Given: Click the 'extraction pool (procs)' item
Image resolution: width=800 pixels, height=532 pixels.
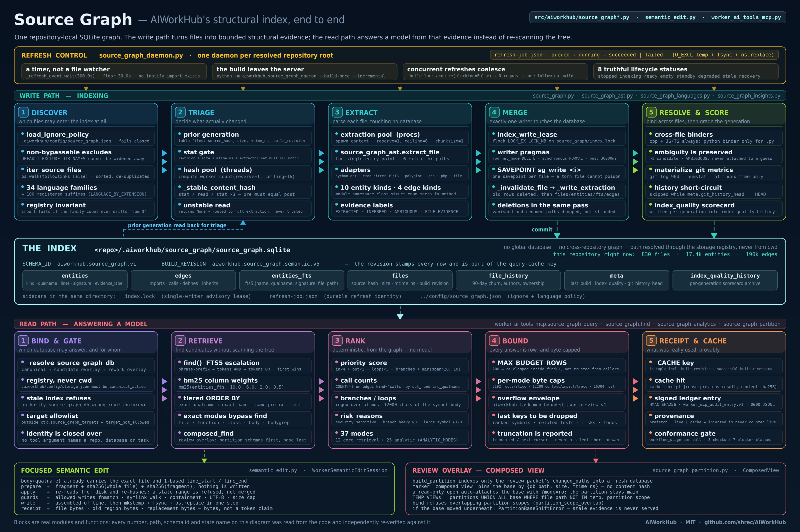Looking at the screenshot, I should point(400,137).
